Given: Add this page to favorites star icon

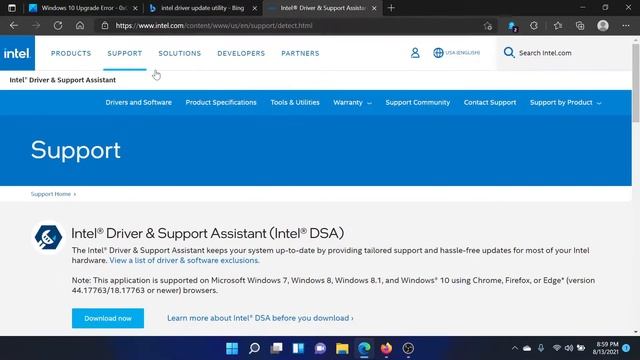Looking at the screenshot, I should click(488, 26).
